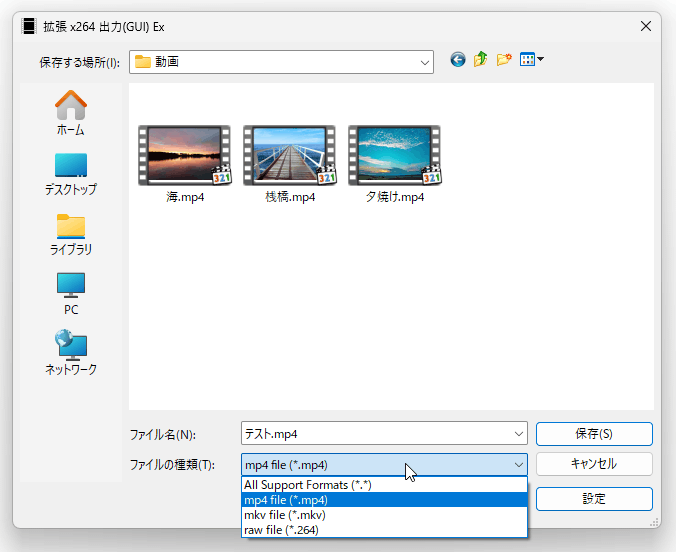Expand the ファイル名 history dropdown arrow

[x=519, y=434]
